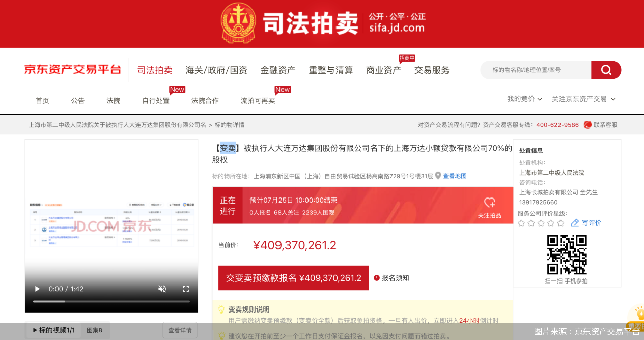This screenshot has width=644, height=340.
Task: Open 金融资产 tab
Action: coord(278,70)
